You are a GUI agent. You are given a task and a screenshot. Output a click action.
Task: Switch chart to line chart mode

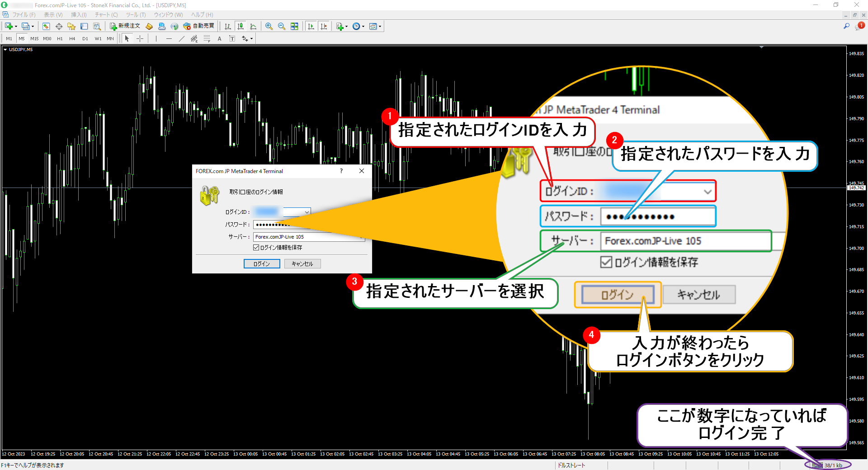tap(253, 26)
